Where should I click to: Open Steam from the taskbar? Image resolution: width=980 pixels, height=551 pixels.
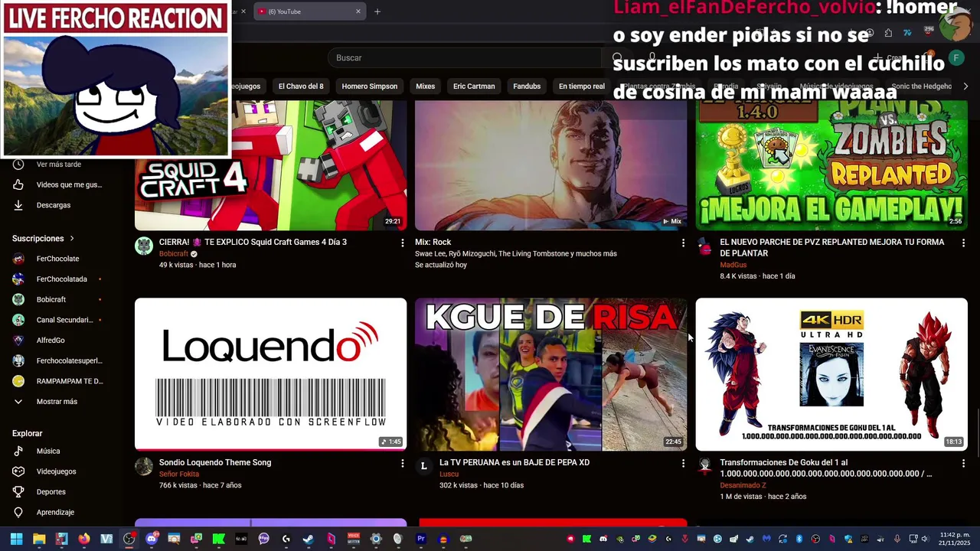coord(308,539)
